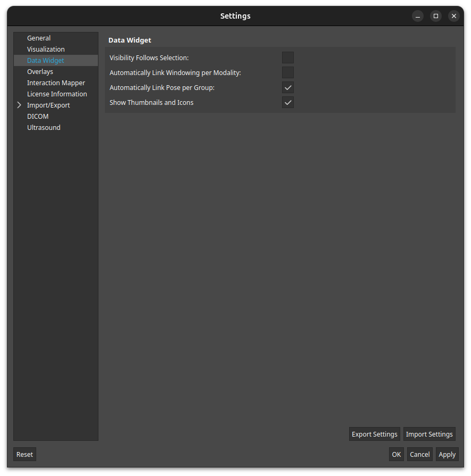Minimize the Settings window
The width and height of the screenshot is (471, 476).
click(418, 16)
